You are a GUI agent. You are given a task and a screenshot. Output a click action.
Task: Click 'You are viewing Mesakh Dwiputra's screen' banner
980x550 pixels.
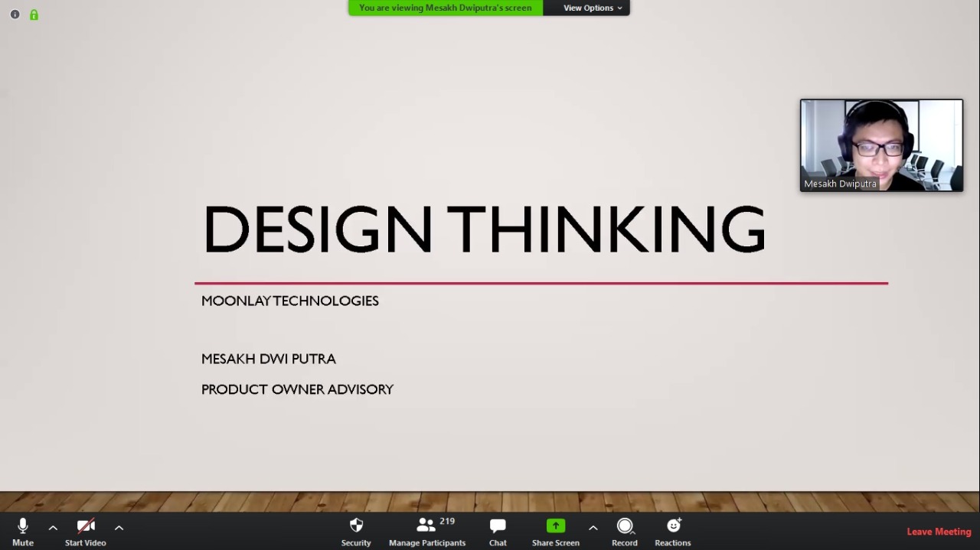coord(446,8)
